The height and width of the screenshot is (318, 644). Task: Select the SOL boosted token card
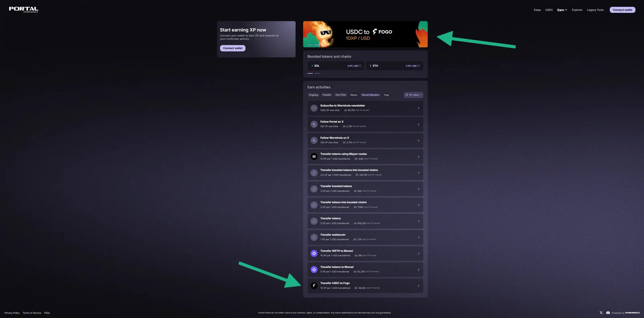pyautogui.click(x=336, y=66)
